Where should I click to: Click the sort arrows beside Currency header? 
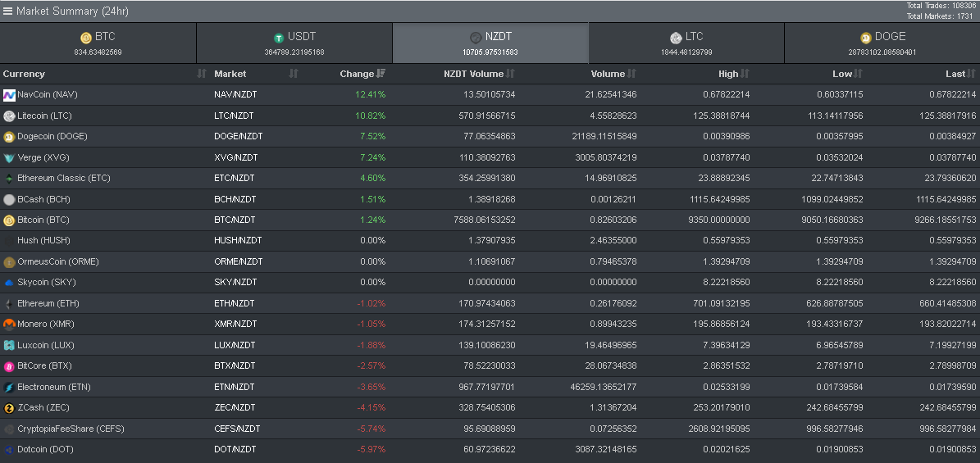[x=201, y=74]
